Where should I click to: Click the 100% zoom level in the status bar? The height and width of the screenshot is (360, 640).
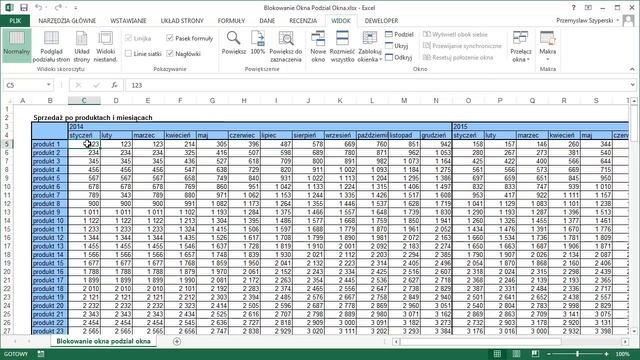pos(622,354)
